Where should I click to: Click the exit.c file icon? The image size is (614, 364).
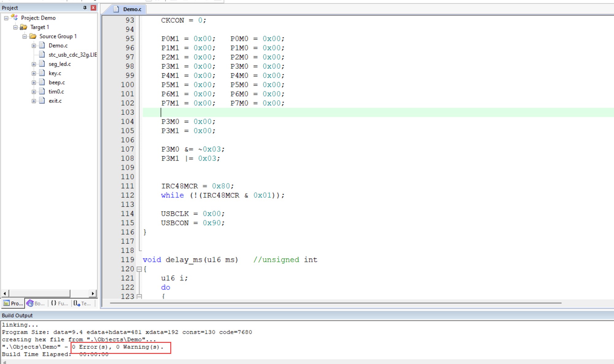(42, 101)
